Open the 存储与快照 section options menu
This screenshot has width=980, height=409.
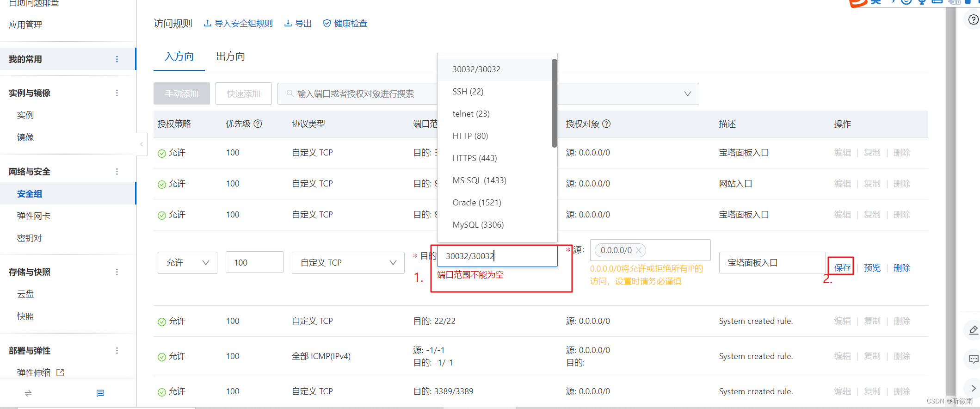(117, 272)
